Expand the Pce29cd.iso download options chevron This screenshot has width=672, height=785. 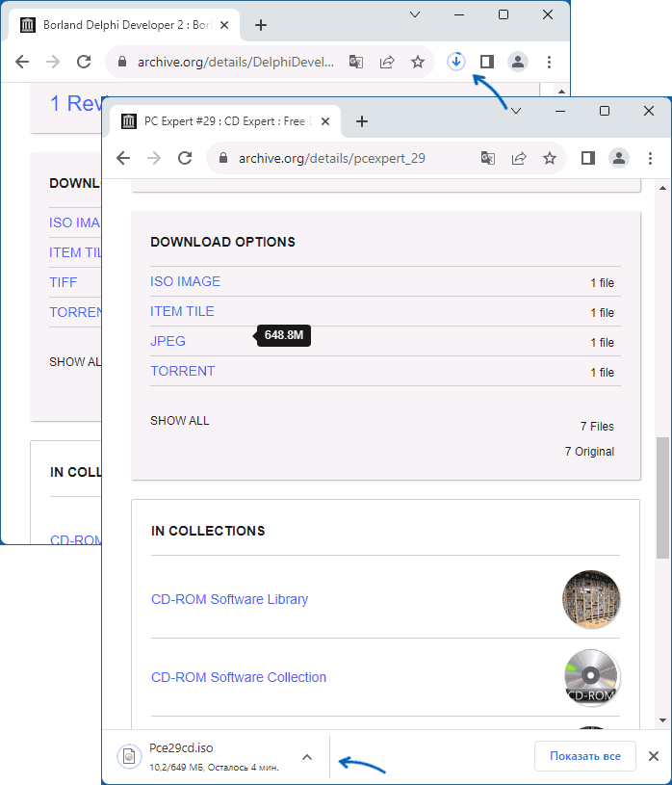point(307,757)
